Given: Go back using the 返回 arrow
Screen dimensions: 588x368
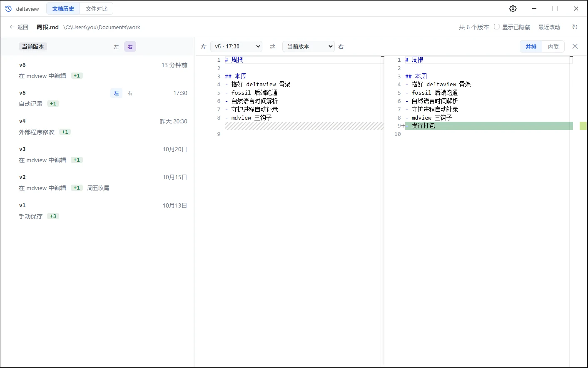Looking at the screenshot, I should 19,27.
